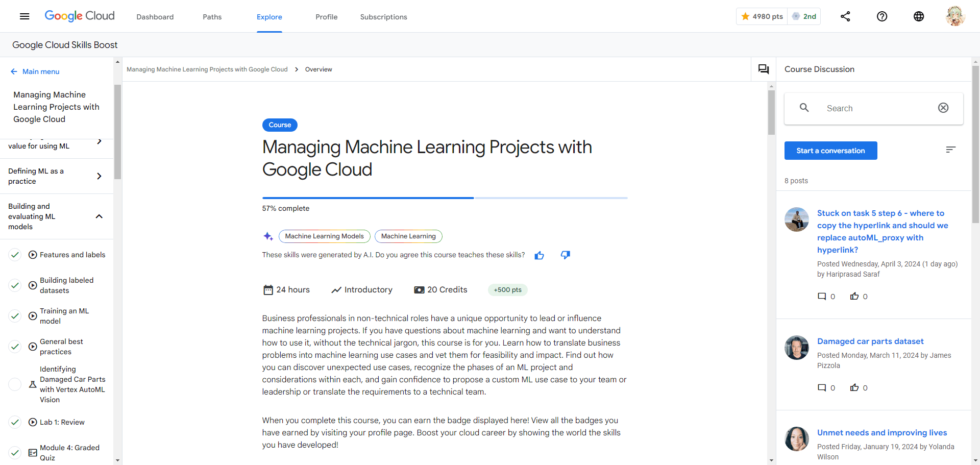The image size is (980, 465).
Task: Click the share icon in header
Action: [x=845, y=16]
